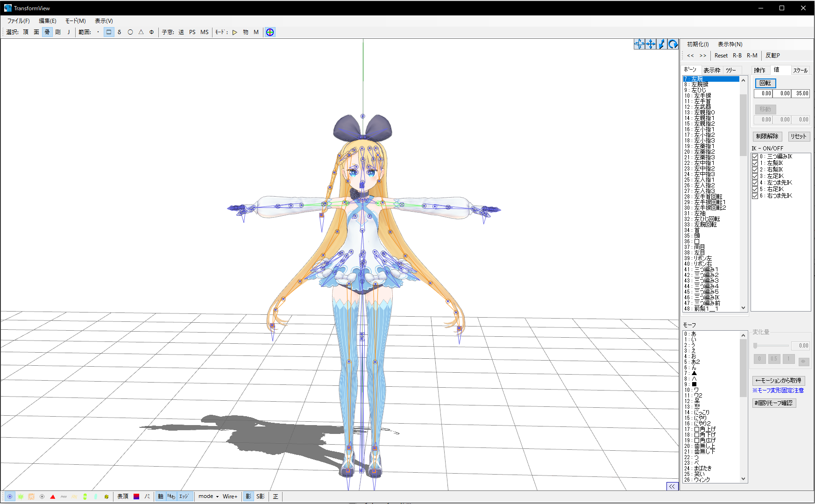Open the 表示(V) menu

(104, 21)
